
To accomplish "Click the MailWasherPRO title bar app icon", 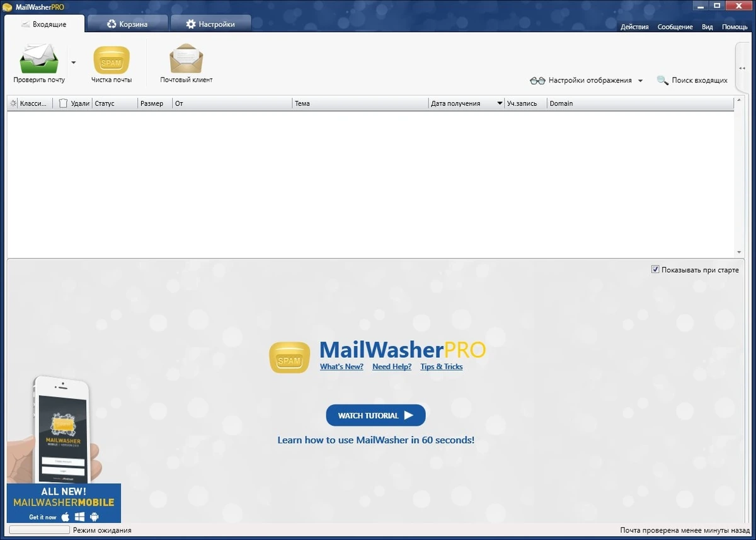I will 8,7.
